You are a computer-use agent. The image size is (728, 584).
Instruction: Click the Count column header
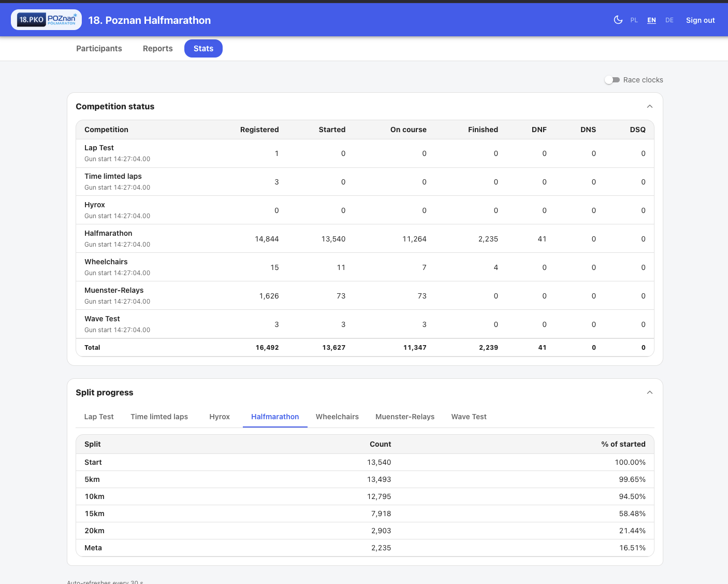click(x=381, y=444)
